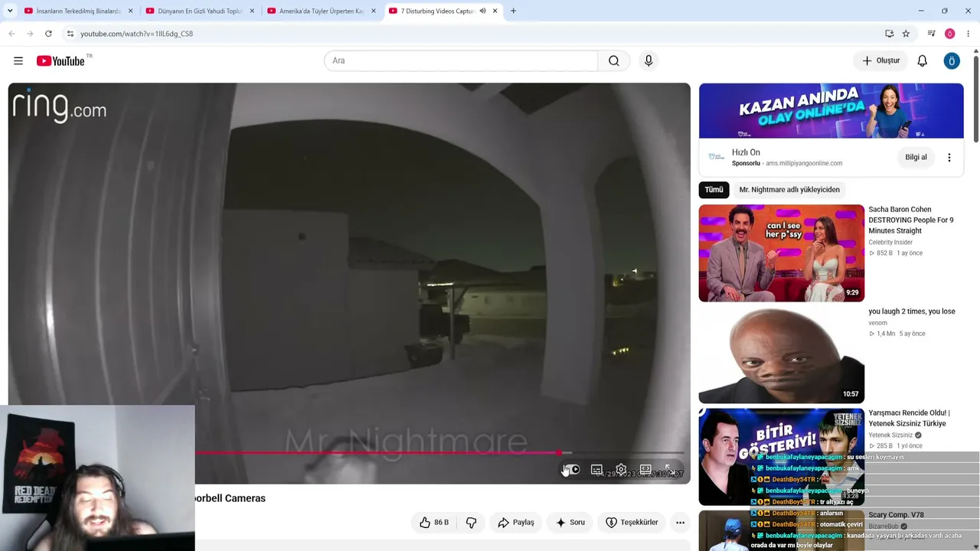
Task: Open YouTube notifications bell
Action: pos(923,60)
